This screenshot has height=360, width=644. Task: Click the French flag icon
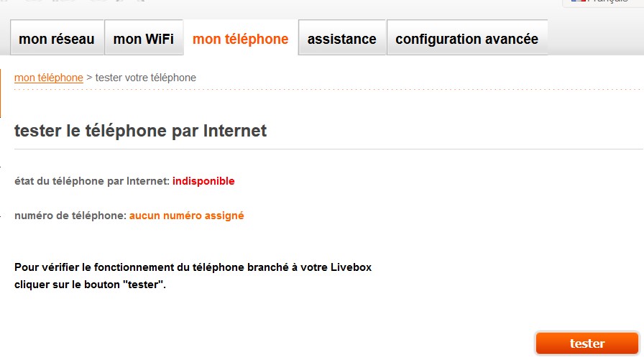coord(577,1)
